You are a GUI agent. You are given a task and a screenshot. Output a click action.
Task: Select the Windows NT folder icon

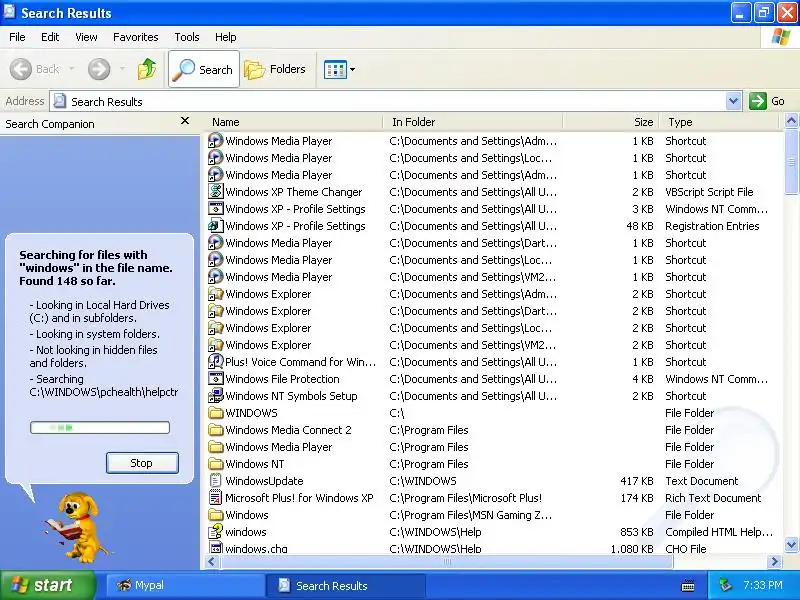click(x=216, y=463)
